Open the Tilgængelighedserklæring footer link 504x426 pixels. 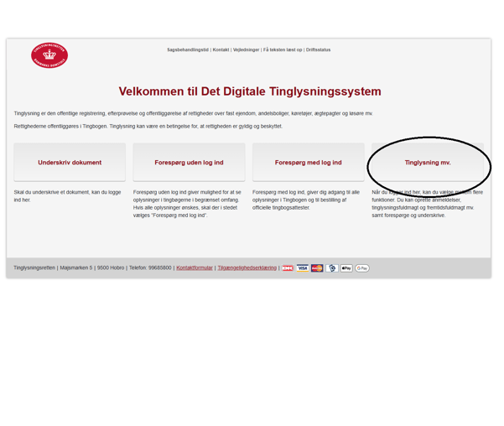point(247,268)
